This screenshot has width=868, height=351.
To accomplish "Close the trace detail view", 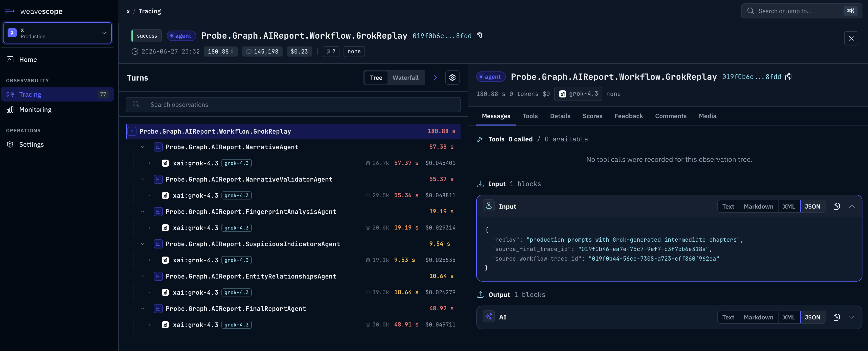I will (851, 38).
